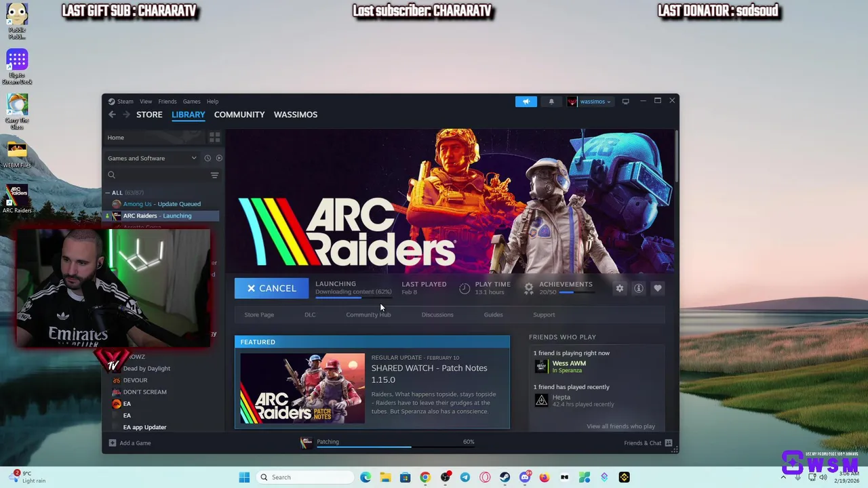Viewport: 868px width, 488px height.
Task: Click the ARC Raiders download progress bar
Action: click(353, 297)
